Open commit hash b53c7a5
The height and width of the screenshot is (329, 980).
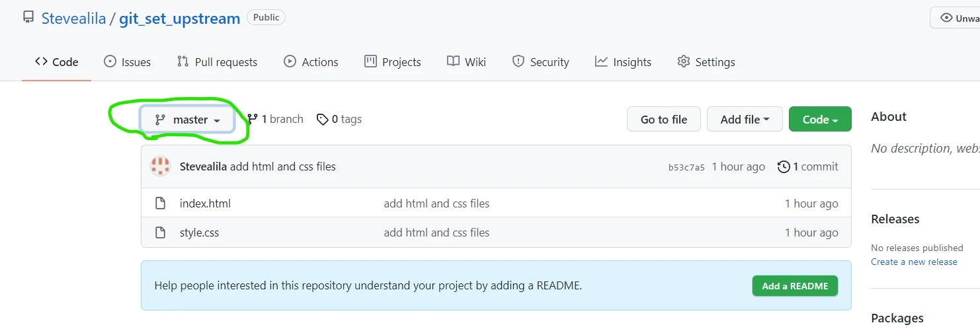coord(686,167)
